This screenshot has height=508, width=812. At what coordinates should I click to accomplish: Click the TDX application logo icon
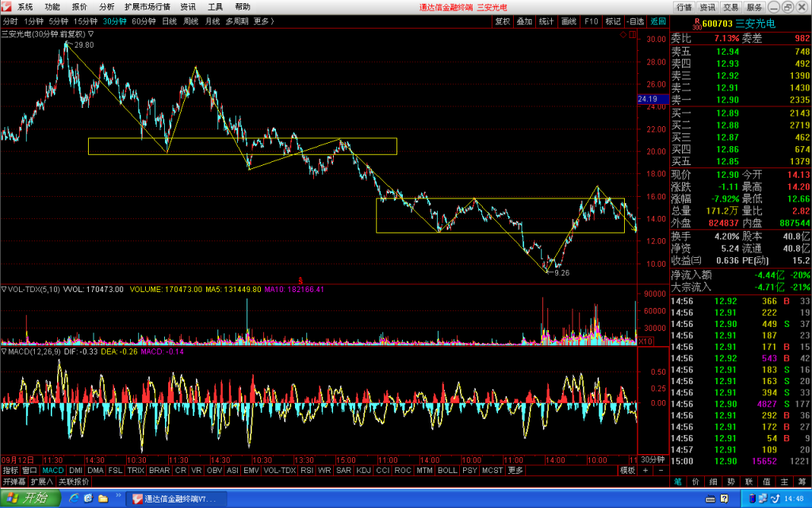click(6, 6)
